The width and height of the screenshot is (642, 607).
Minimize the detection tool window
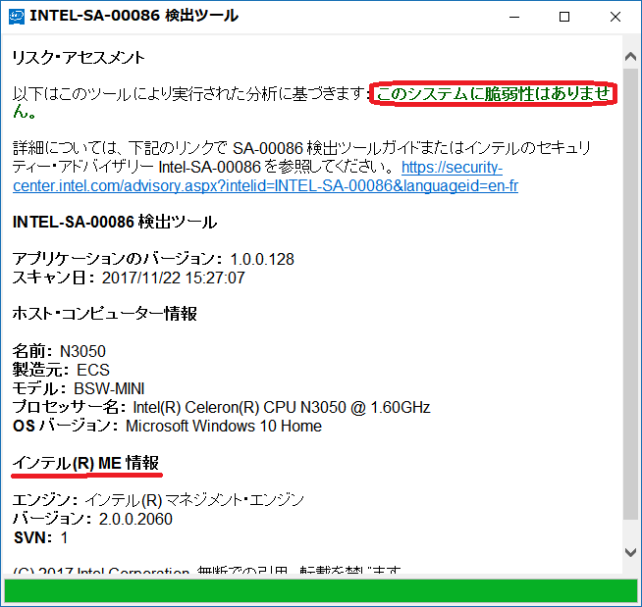pos(514,17)
